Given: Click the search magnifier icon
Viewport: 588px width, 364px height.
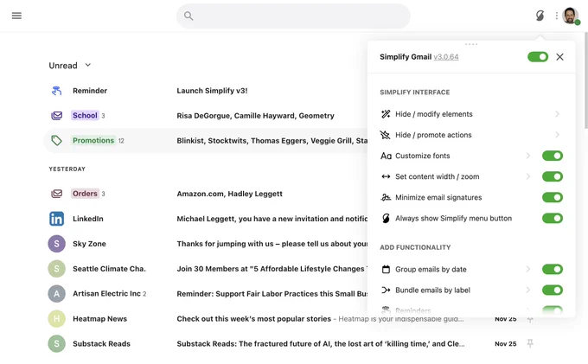Looking at the screenshot, I should pos(189,16).
